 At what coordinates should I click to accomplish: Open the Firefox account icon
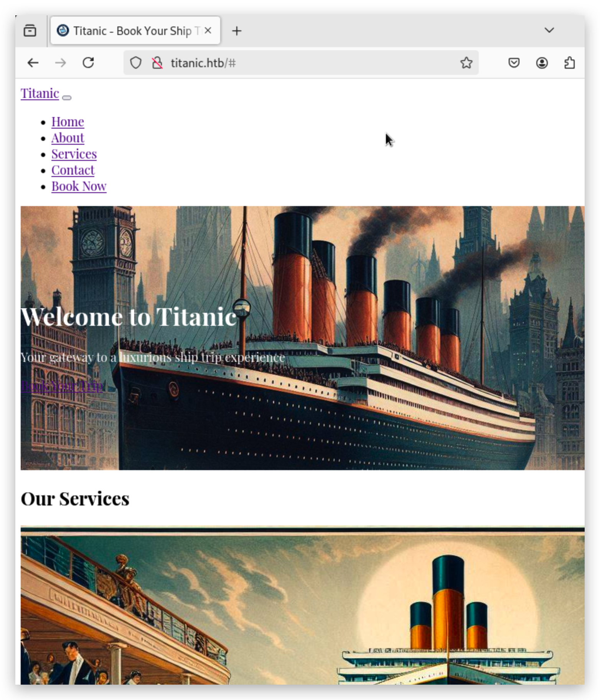point(542,63)
